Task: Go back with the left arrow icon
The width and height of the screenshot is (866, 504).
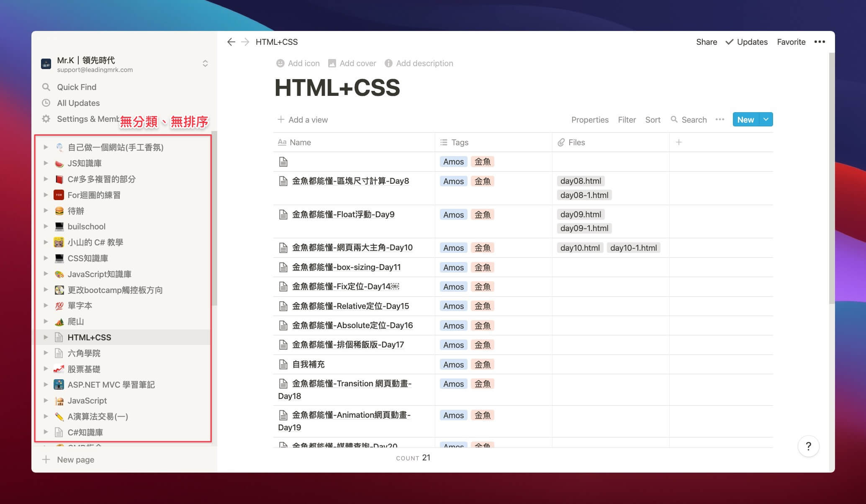Action: 231,42
